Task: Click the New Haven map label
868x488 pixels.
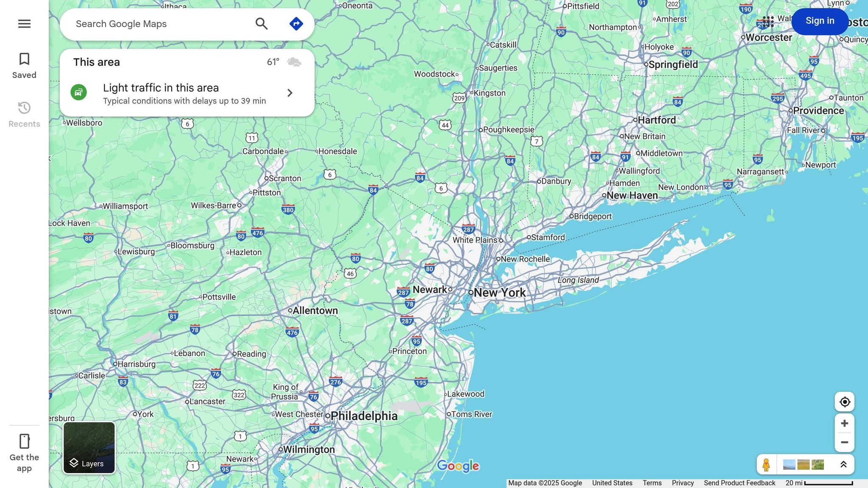Action: (632, 195)
